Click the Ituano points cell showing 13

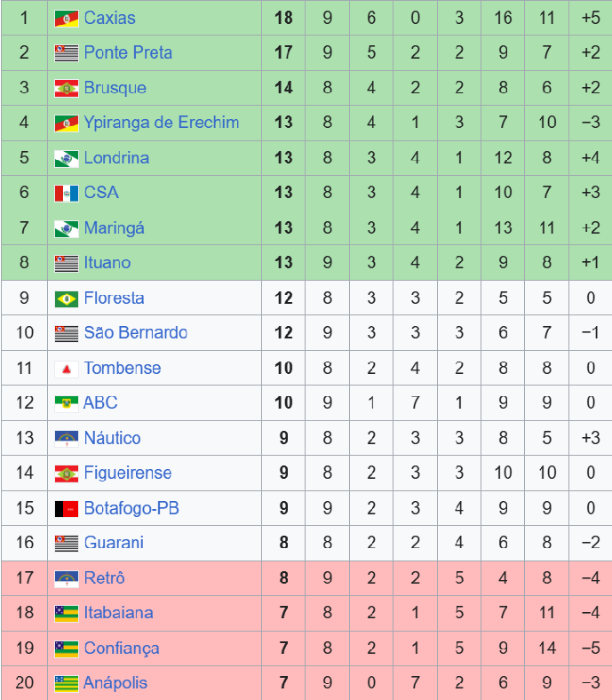[283, 263]
